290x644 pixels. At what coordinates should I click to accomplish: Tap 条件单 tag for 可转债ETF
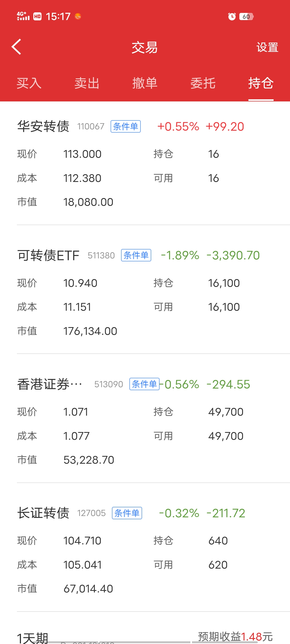click(136, 255)
